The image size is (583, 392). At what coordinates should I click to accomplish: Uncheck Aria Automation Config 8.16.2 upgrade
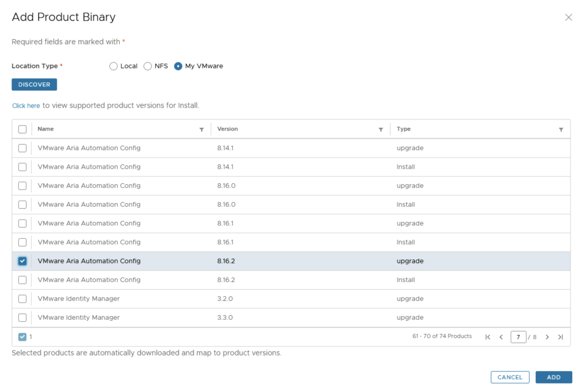(x=22, y=261)
